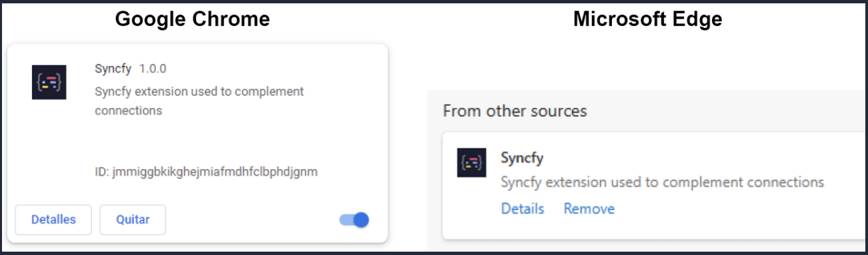Click the Microsoft Edge heading
The height and width of the screenshot is (255, 868).
(648, 19)
